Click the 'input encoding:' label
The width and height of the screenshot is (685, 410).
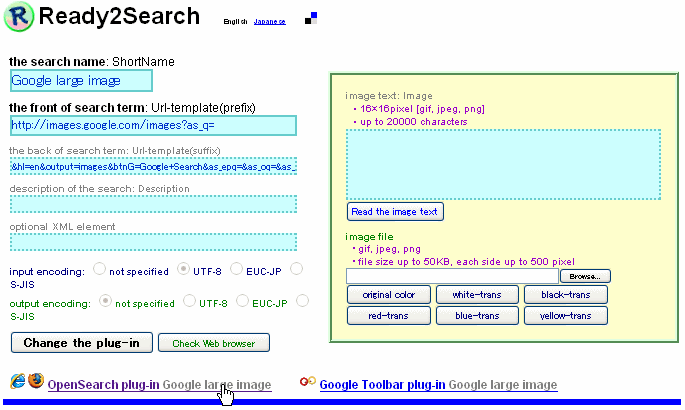click(47, 272)
